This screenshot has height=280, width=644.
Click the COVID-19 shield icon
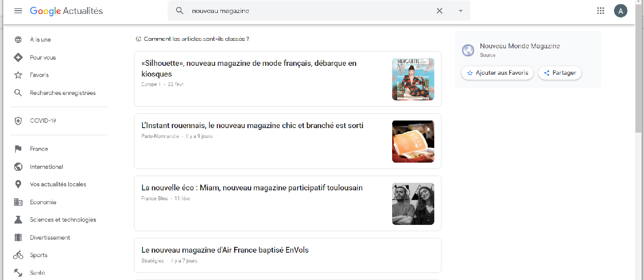tap(18, 121)
